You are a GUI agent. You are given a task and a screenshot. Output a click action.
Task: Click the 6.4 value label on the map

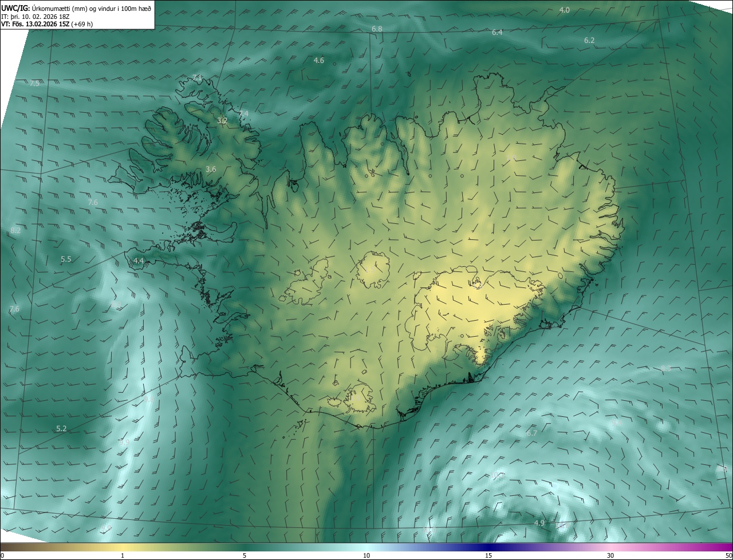tap(497, 33)
